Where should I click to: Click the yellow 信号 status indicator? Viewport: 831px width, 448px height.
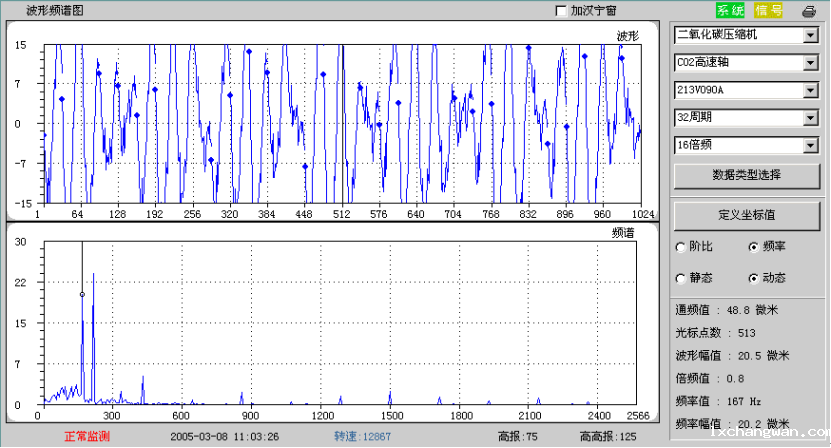coord(769,11)
